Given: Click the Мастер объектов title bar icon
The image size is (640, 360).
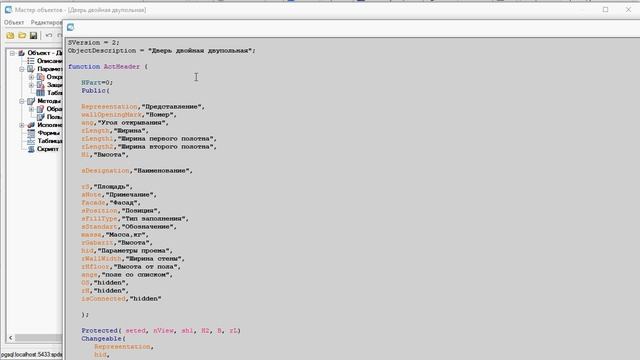Looking at the screenshot, I should click(8, 9).
